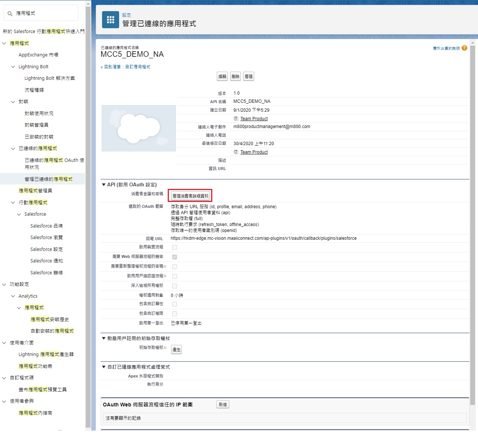This screenshot has width=478, height=448.
Task: Toggle the 需要重新整理權杖流程的密碼 checkbox
Action: coord(174,266)
